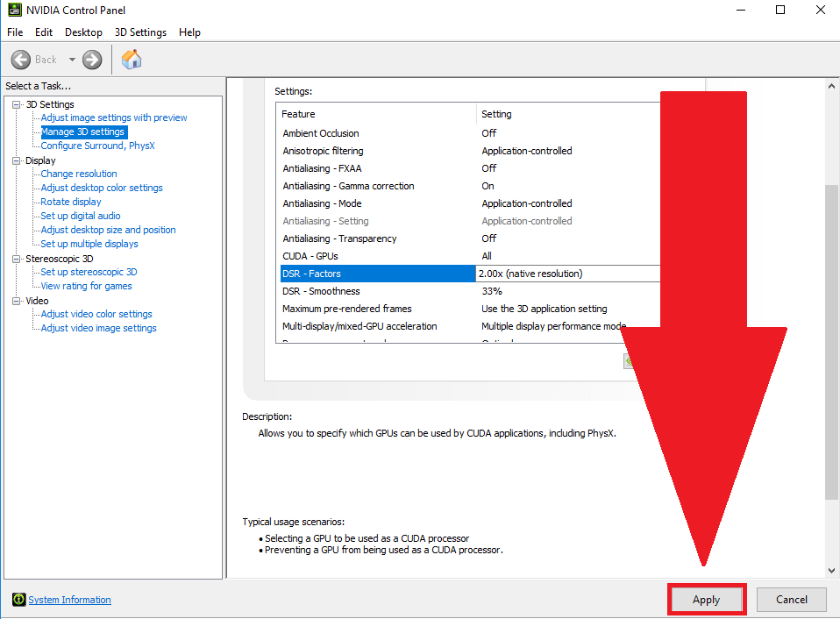Open Set up multiple displays
This screenshot has height=619, width=840.
(89, 244)
